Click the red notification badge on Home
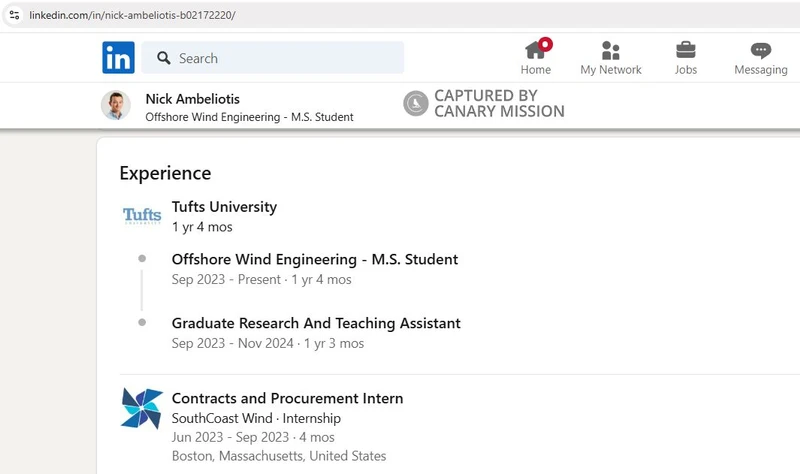 545,43
